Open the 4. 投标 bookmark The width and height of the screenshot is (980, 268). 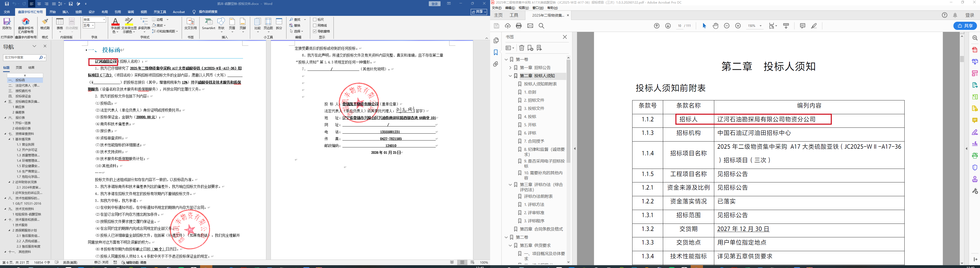pos(530,117)
